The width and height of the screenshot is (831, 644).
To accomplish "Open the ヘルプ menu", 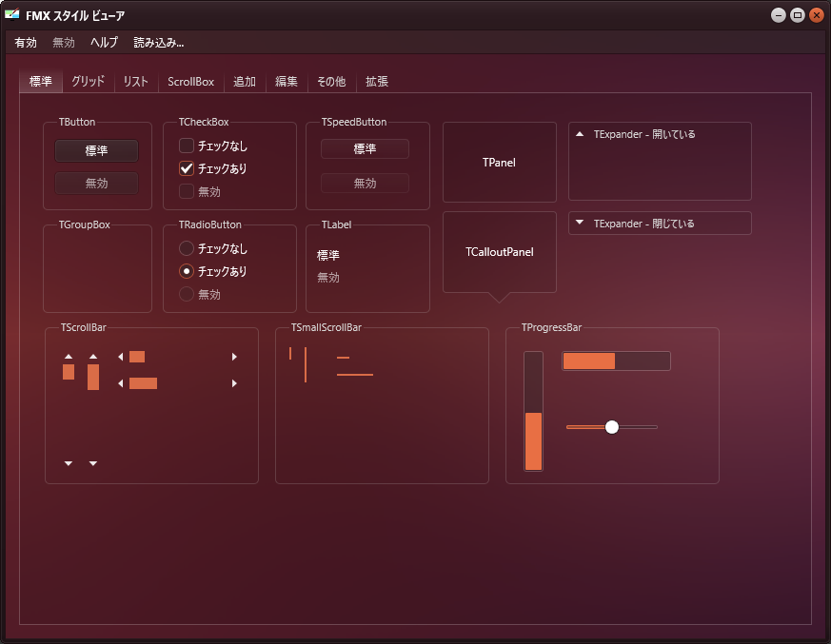I will click(x=103, y=42).
